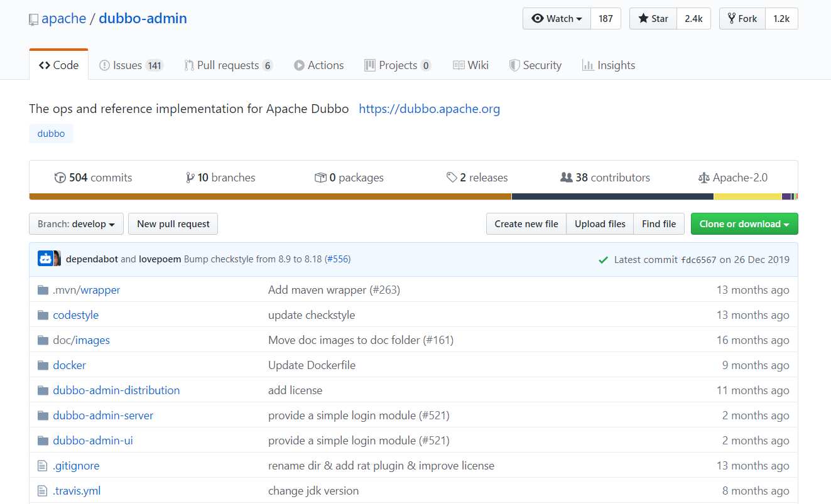Open the #556 pull request link
Image resolution: width=831 pixels, height=504 pixels.
(x=338, y=259)
